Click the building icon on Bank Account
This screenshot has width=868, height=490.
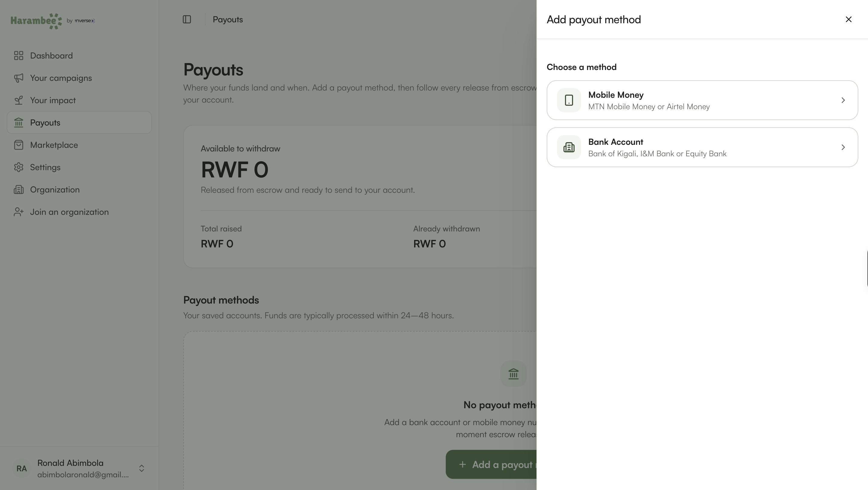(569, 147)
